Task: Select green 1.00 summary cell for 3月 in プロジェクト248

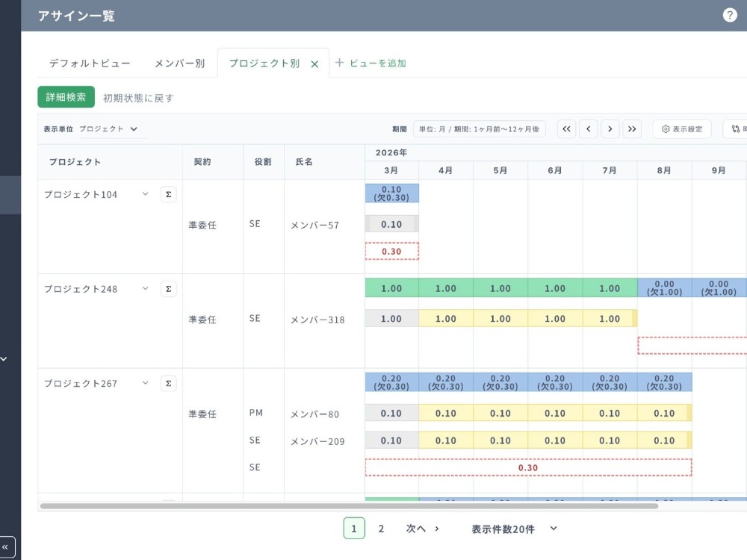Action: pos(392,288)
